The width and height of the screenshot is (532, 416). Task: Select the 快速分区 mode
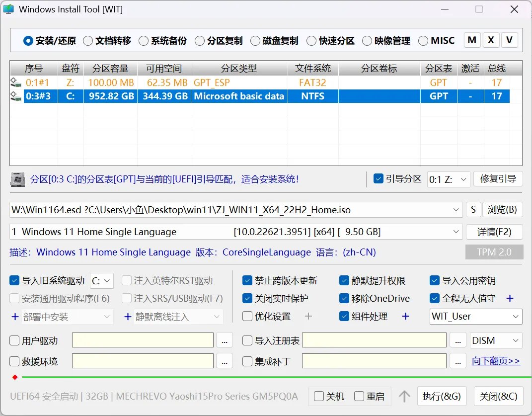pos(331,41)
